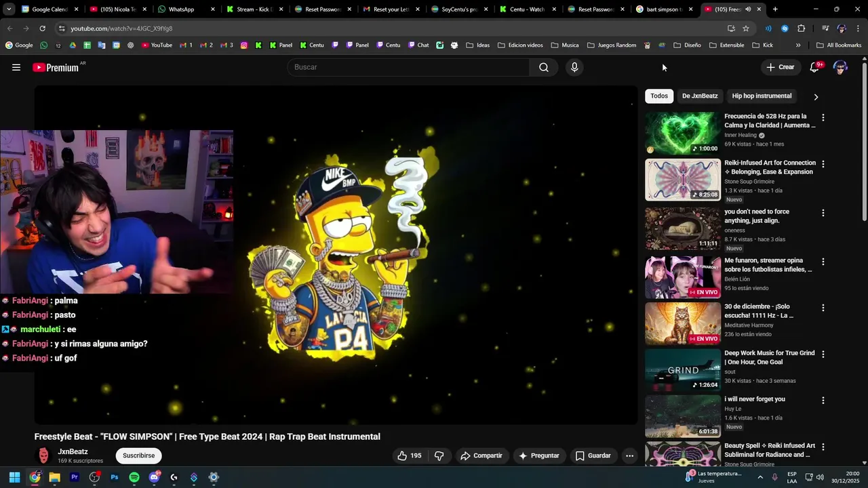Image resolution: width=868 pixels, height=488 pixels.
Task: Bookmark this page with the star
Action: click(x=746, y=28)
